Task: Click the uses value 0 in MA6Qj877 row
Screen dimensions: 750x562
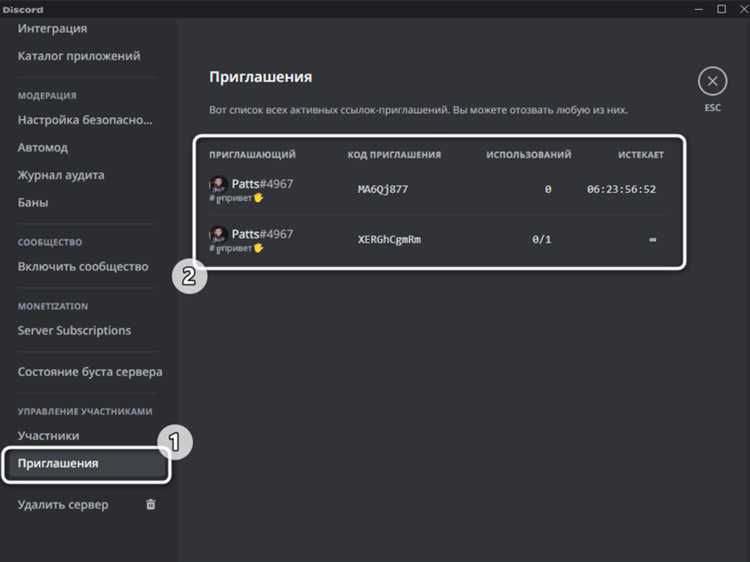Action: (548, 189)
